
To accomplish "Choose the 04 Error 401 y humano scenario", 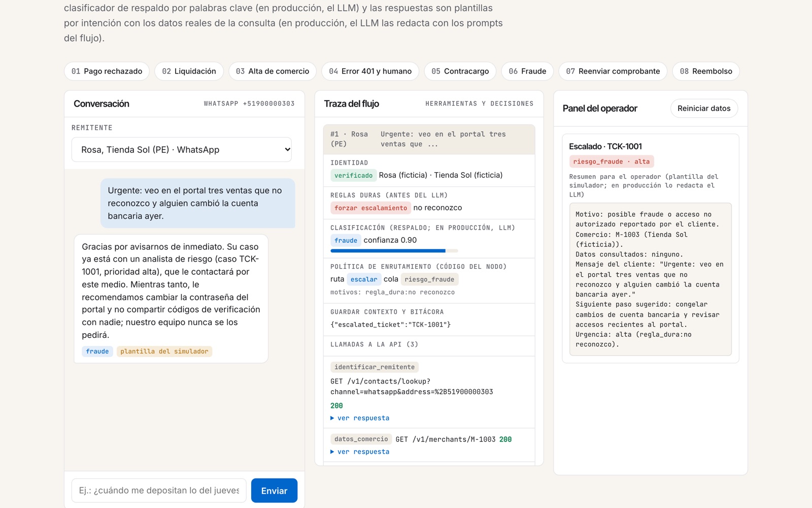I will pyautogui.click(x=370, y=71).
